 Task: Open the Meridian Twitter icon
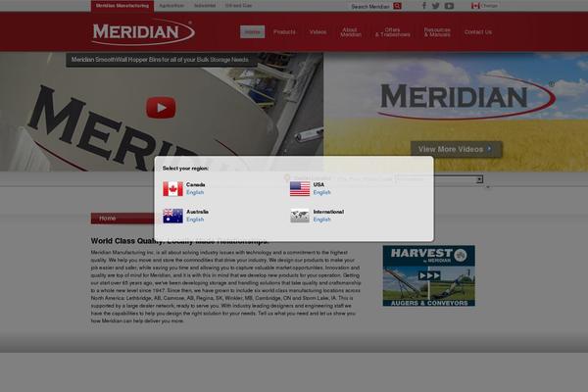tap(435, 6)
